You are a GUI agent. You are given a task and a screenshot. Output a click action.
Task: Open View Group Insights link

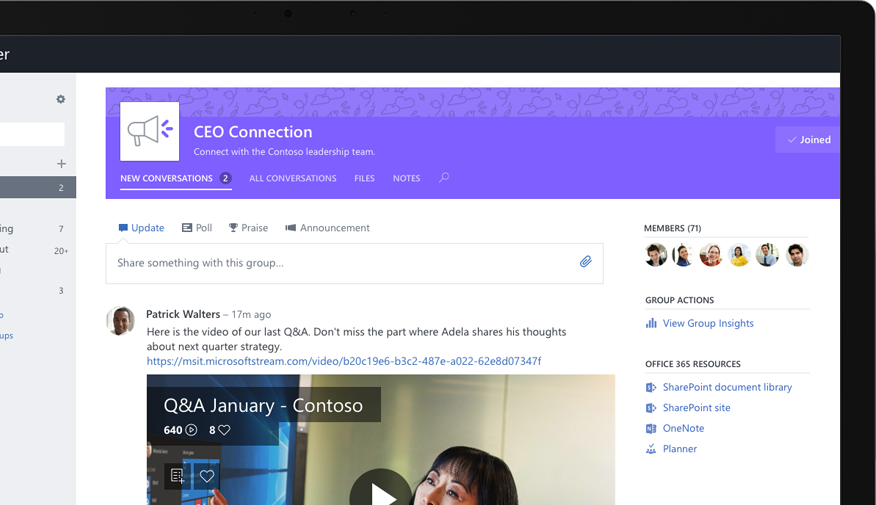(x=707, y=323)
